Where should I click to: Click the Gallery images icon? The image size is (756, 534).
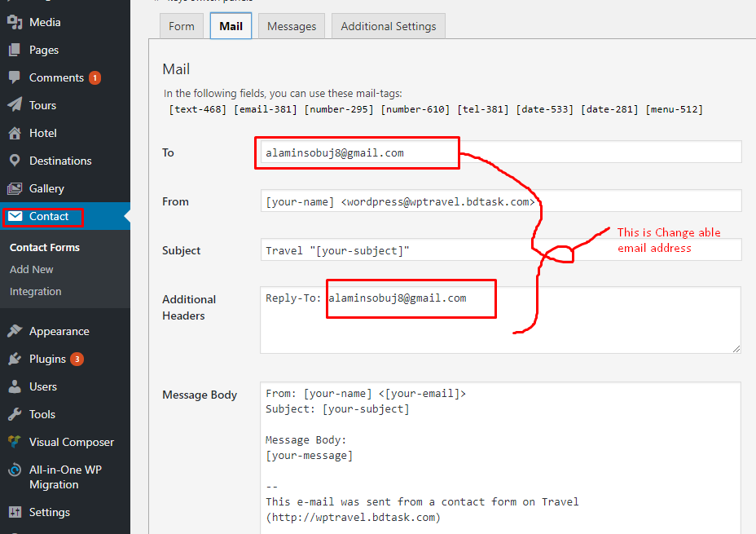click(15, 188)
